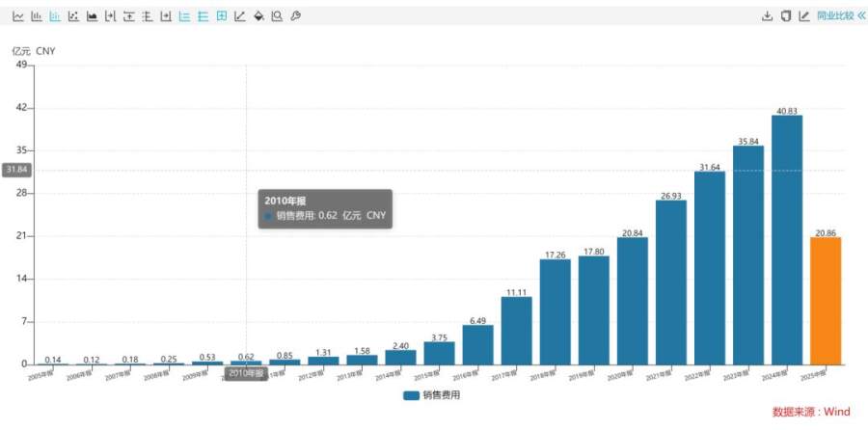868x430 pixels.
Task: Open the wrench settings icon
Action: [295, 16]
